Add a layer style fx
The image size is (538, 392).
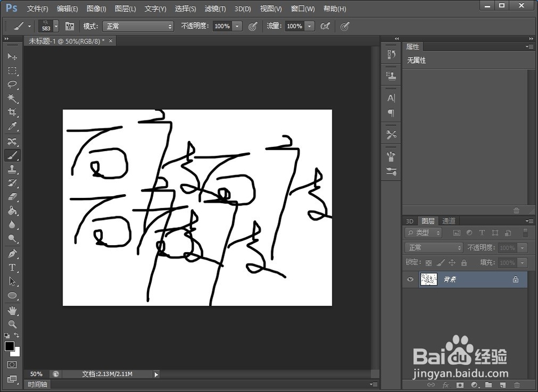click(x=445, y=385)
